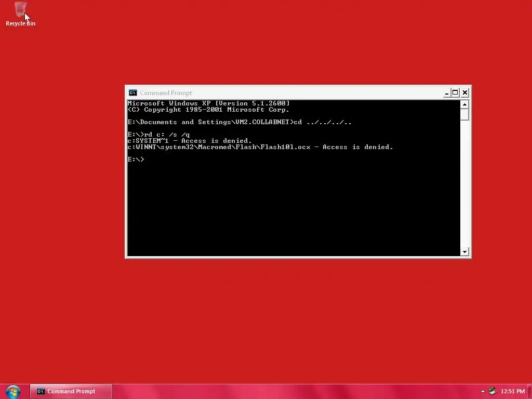The width and height of the screenshot is (532, 399).
Task: Click the console scrollbar down arrow
Action: 464,252
